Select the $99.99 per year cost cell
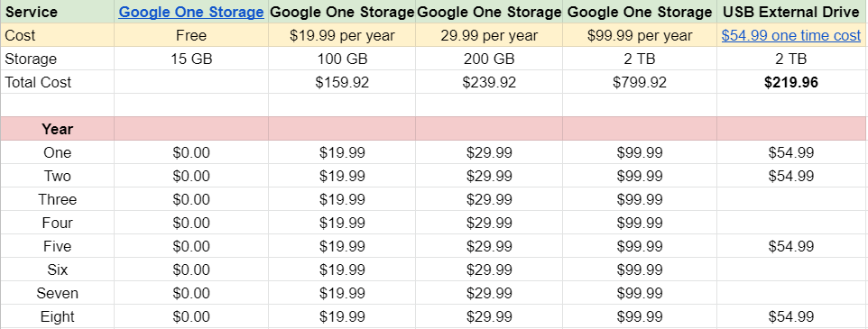The width and height of the screenshot is (868, 329). point(640,35)
